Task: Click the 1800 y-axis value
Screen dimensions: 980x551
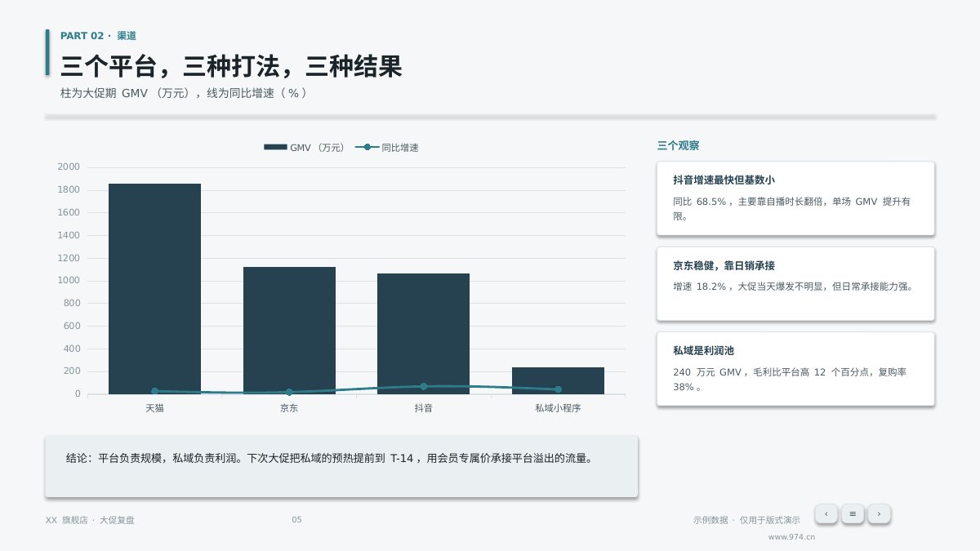Action: coord(69,190)
